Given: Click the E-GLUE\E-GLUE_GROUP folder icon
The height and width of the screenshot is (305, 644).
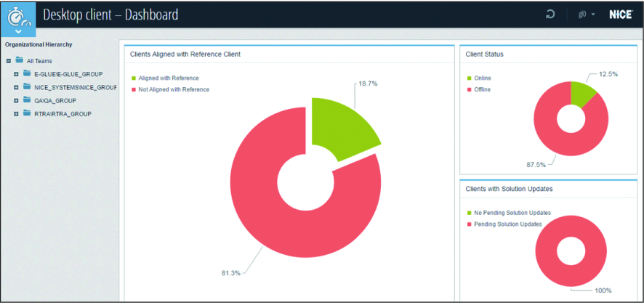Looking at the screenshot, I should [27, 73].
